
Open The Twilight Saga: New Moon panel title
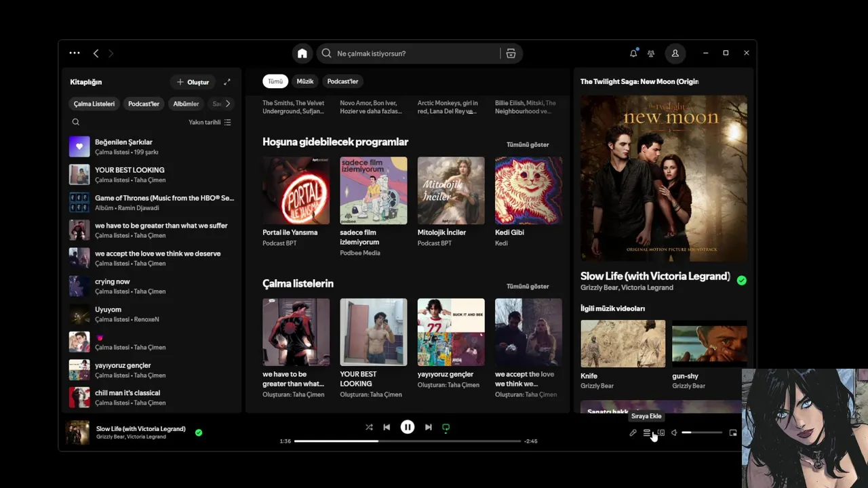coord(639,81)
